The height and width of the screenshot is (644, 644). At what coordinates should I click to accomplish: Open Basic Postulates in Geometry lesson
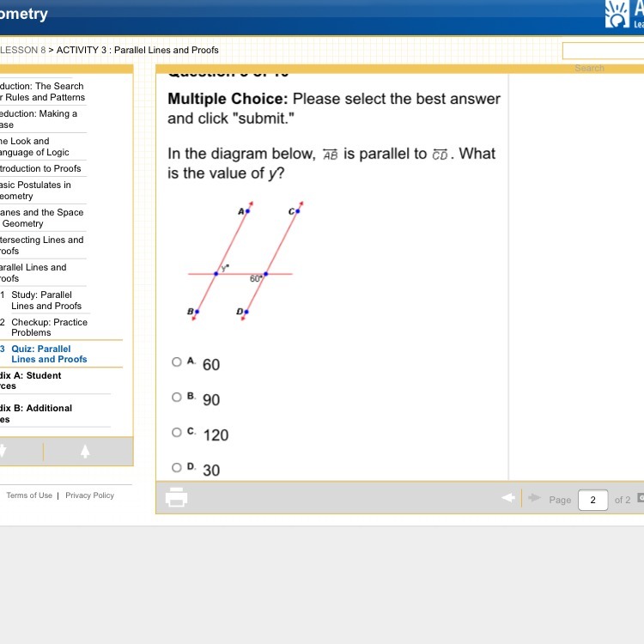click(x=35, y=191)
